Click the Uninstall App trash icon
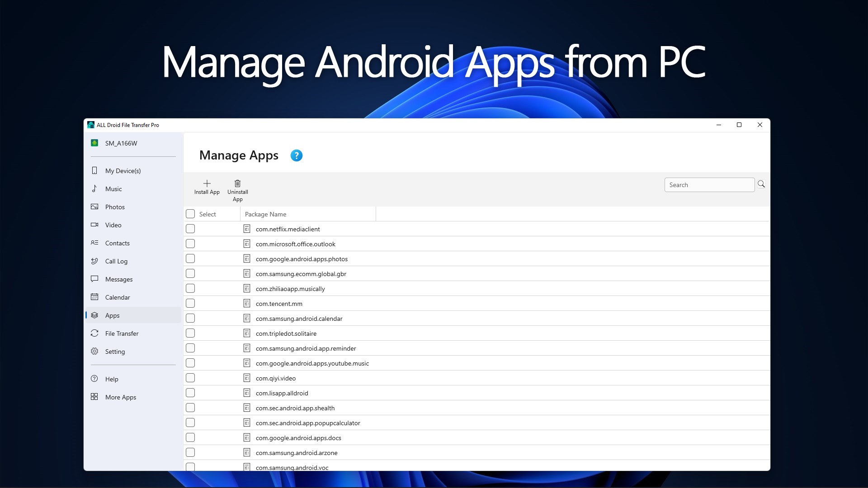 (x=237, y=183)
